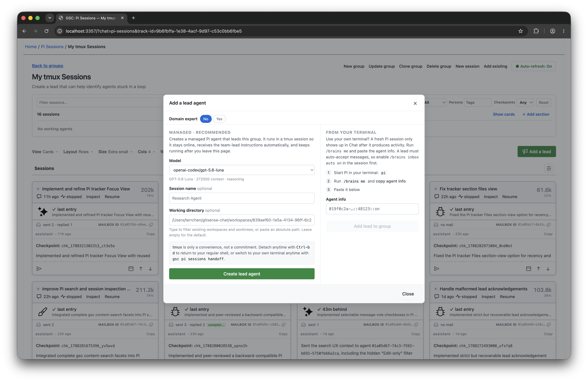Click the Filter sessions search field
This screenshot has height=382, width=588.
point(100,103)
